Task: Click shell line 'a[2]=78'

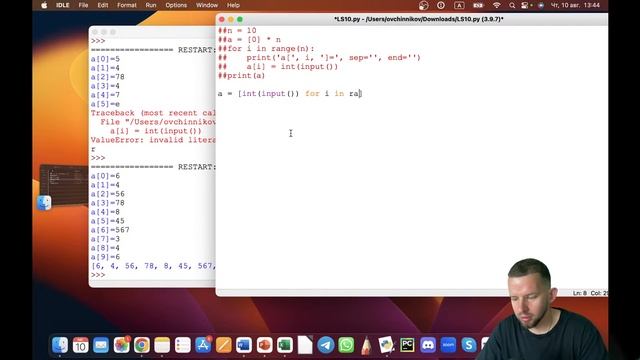Action: (108, 77)
